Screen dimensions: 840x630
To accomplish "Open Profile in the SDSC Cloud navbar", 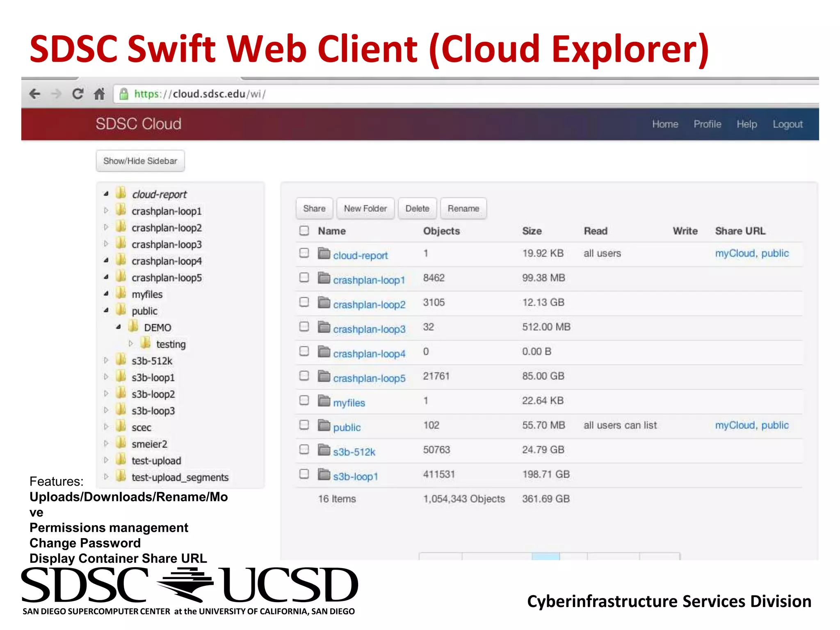I will pos(708,124).
